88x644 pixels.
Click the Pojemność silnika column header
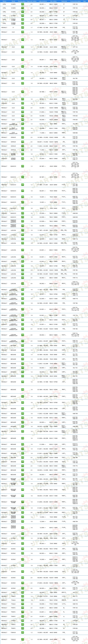[31, 1]
